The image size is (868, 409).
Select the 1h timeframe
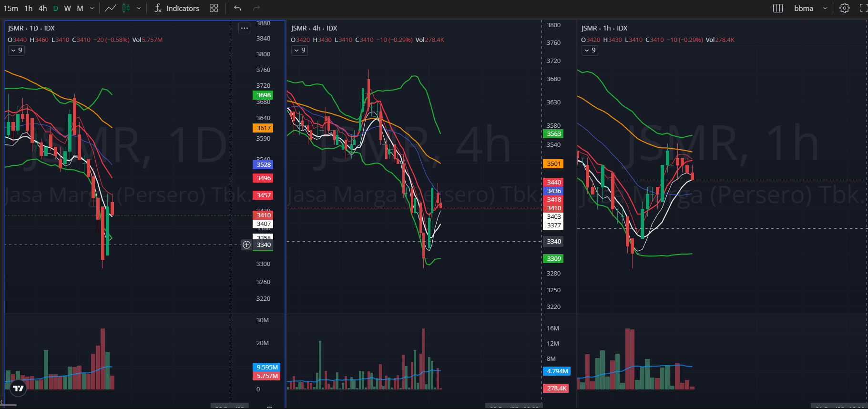click(29, 8)
